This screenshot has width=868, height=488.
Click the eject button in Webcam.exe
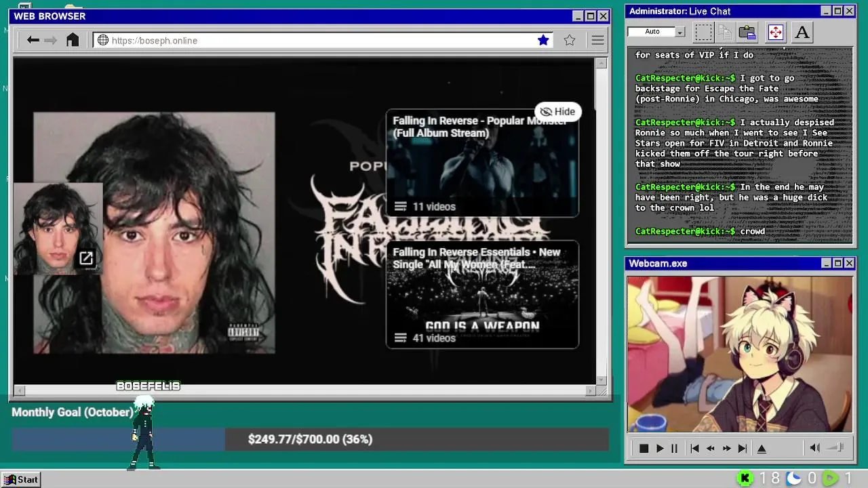762,448
